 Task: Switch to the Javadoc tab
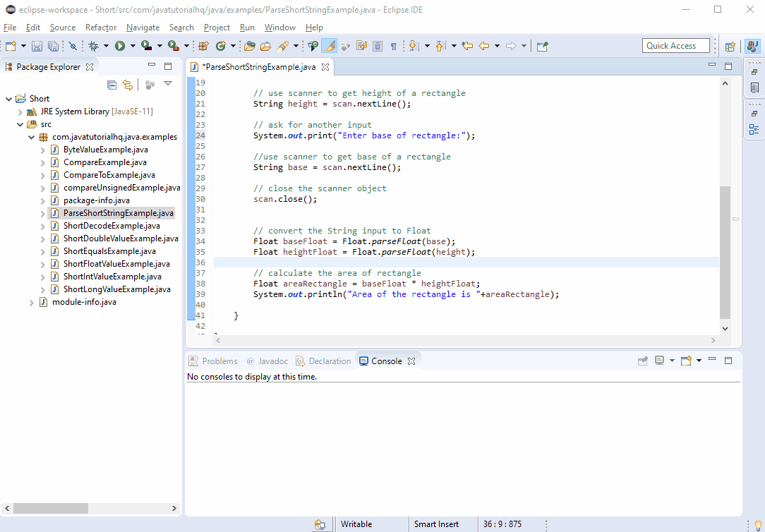point(267,361)
